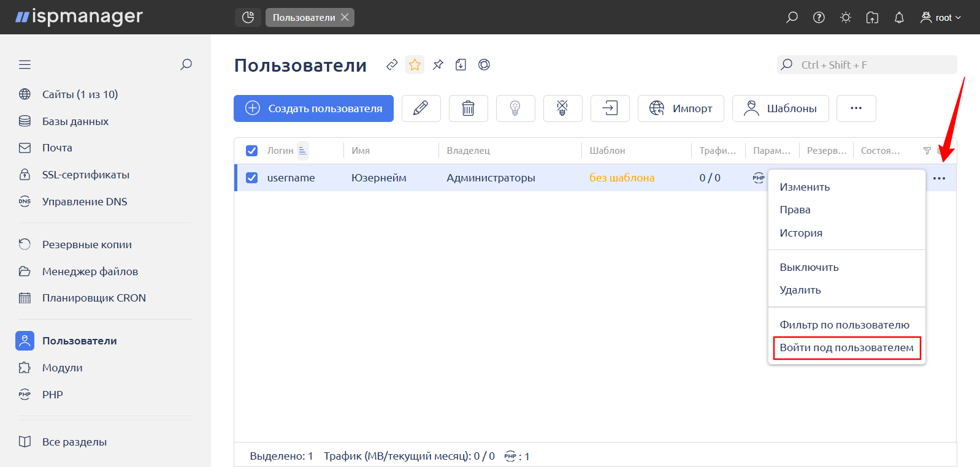The width and height of the screenshot is (980, 467).
Task: Click the 'Создать пользователя' button
Action: tap(313, 108)
